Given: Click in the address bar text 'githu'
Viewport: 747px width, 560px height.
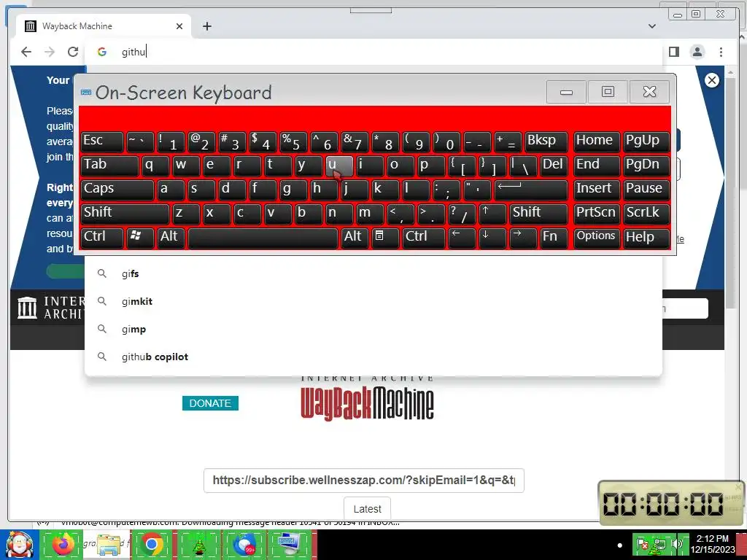Looking at the screenshot, I should (134, 52).
